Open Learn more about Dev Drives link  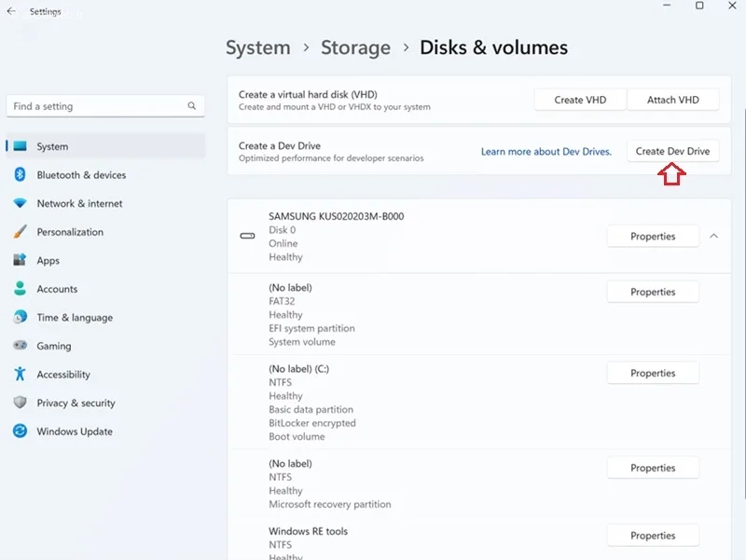(x=546, y=151)
